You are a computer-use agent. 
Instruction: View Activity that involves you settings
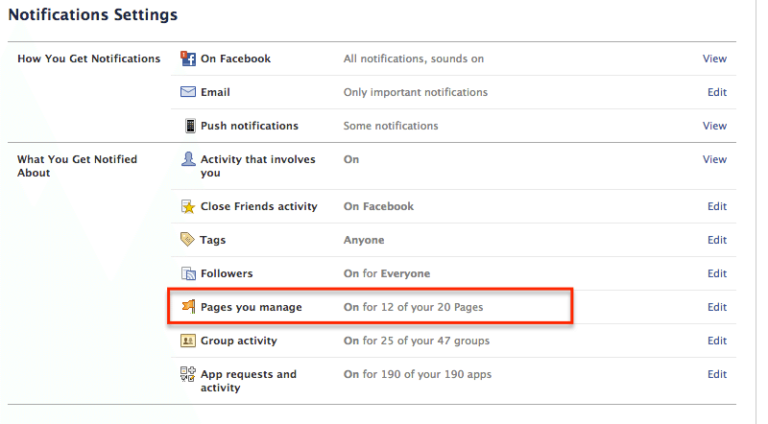point(715,159)
